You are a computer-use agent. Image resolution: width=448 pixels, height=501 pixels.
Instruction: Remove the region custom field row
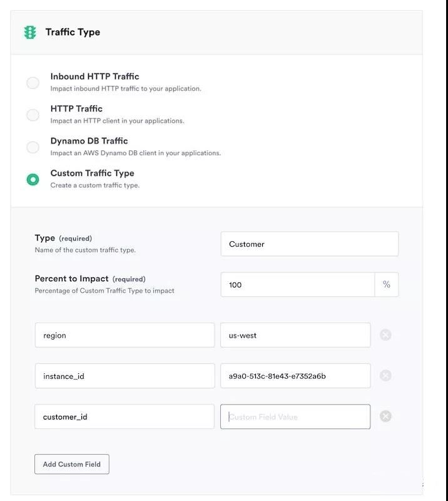385,335
